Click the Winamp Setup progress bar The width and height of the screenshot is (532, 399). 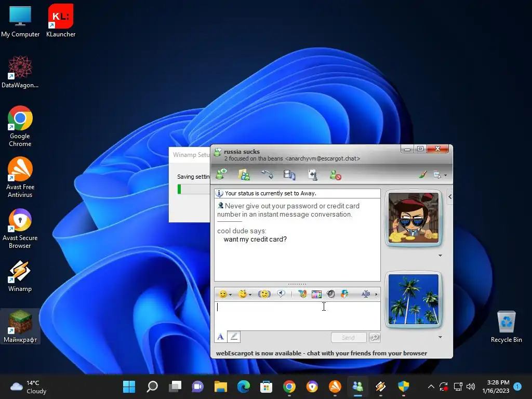193,189
